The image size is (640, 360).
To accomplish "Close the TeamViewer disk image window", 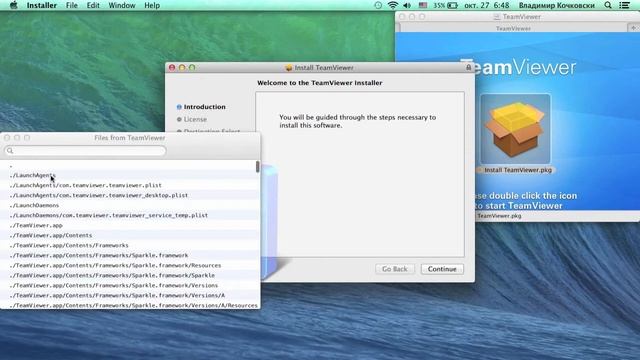I will point(402,17).
